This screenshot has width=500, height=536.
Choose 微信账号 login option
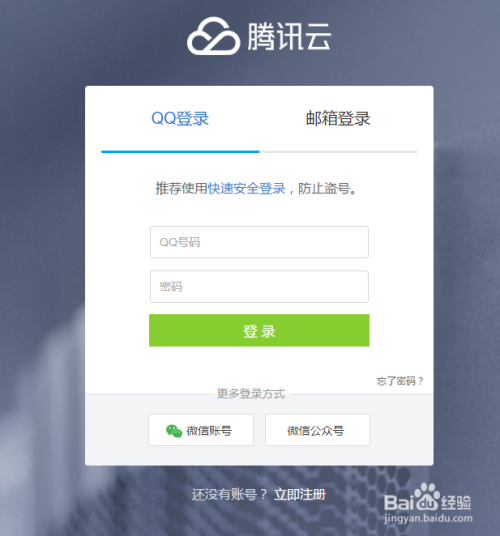tap(201, 430)
